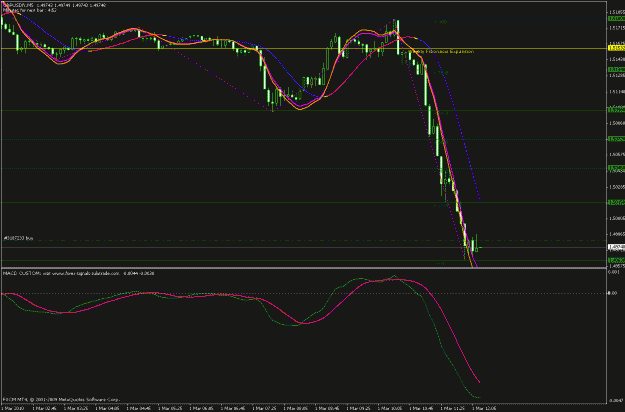Click the 'Minutes for next bar' countdown text
This screenshot has height=412, width=625.
[30, 10]
